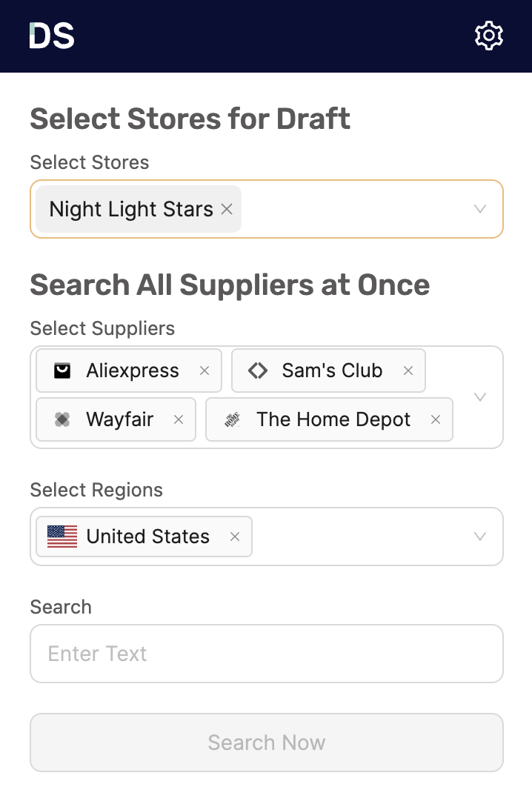Expand the Select Suppliers dropdown
The width and height of the screenshot is (532, 787).
coord(480,396)
